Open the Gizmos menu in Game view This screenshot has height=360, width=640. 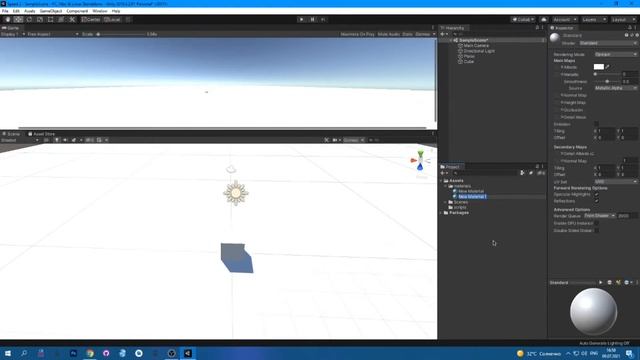coord(425,34)
